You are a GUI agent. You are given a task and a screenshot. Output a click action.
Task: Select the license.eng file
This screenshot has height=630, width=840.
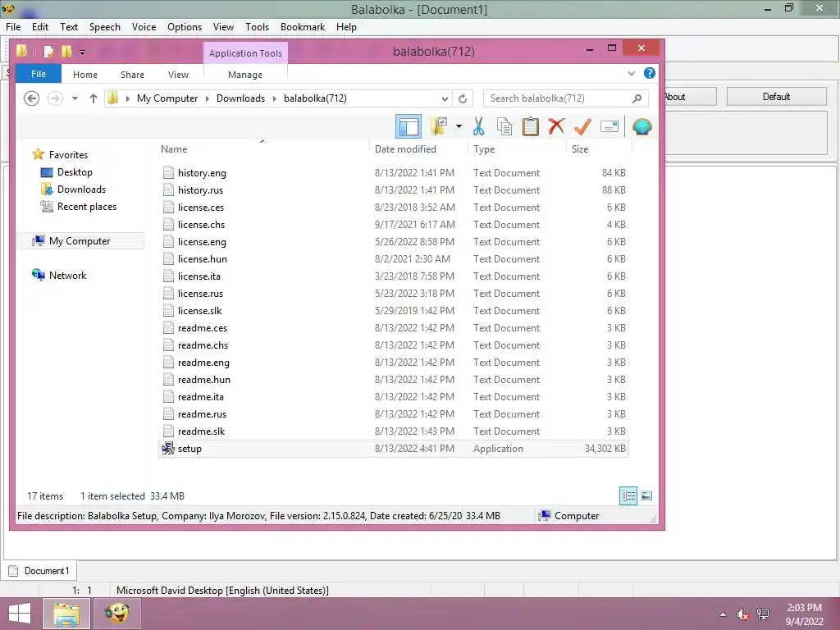pyautogui.click(x=394, y=242)
